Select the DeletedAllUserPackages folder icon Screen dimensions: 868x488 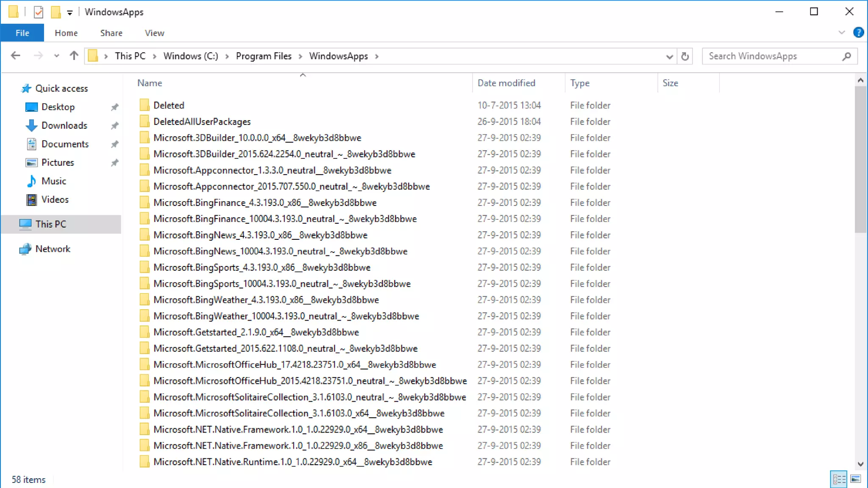pos(145,122)
